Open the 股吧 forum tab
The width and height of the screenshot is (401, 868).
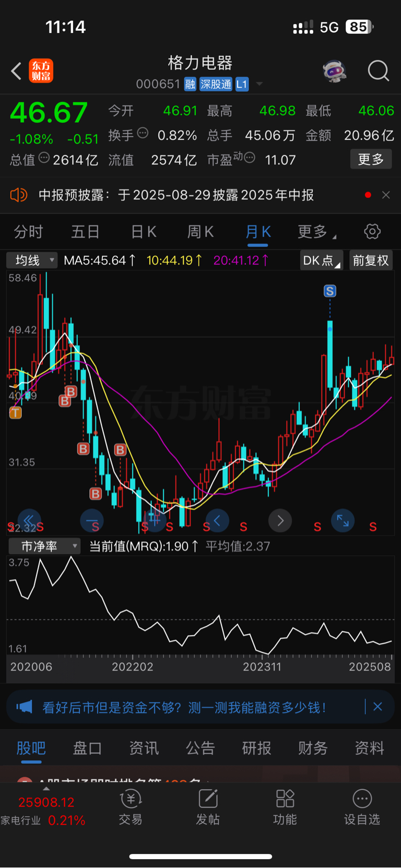[31, 748]
